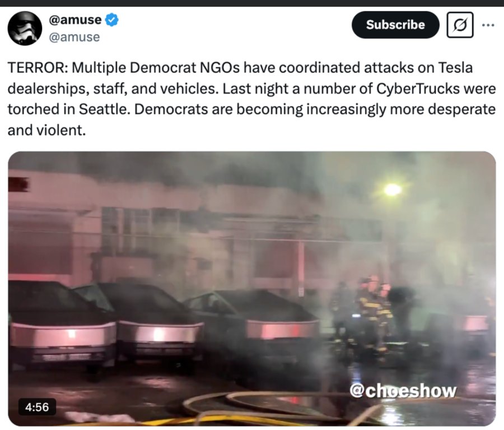The image size is (504, 430).
Task: Open the three-dot more options menu
Action: [x=488, y=25]
